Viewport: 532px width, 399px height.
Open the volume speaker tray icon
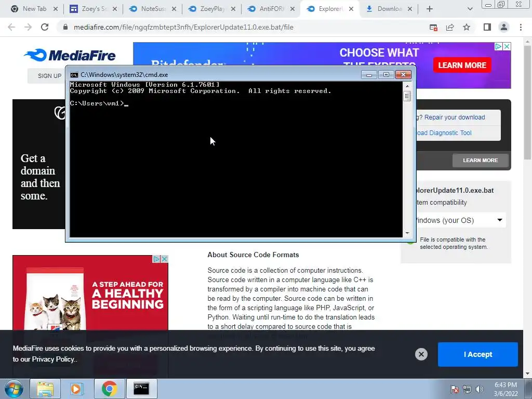(479, 389)
